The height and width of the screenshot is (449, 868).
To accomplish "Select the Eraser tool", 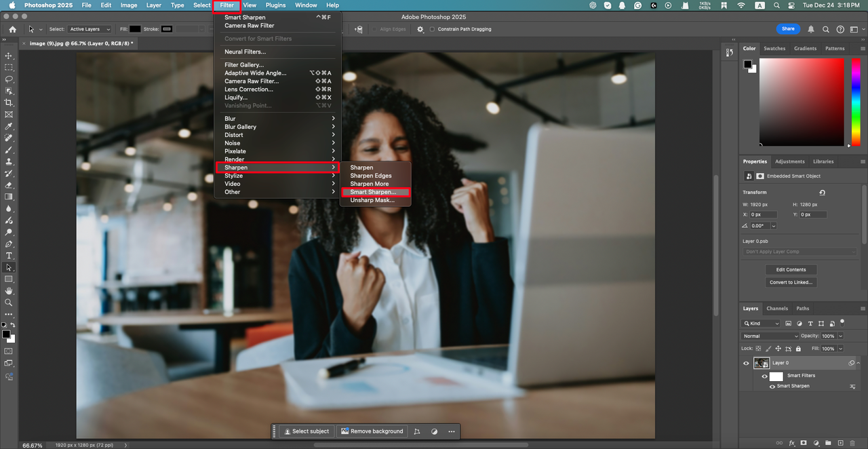I will click(x=9, y=184).
